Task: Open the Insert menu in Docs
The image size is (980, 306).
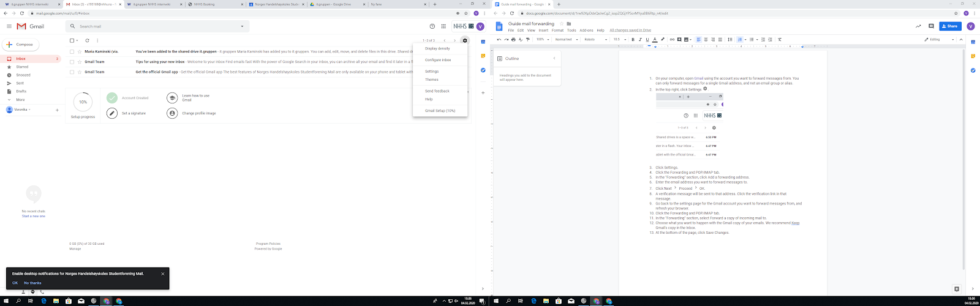Action: [x=543, y=30]
